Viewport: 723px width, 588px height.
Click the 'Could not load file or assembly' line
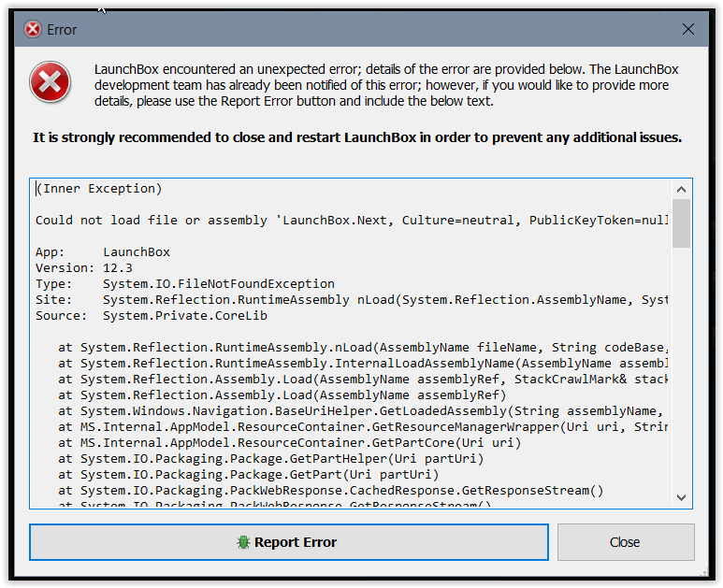point(352,221)
